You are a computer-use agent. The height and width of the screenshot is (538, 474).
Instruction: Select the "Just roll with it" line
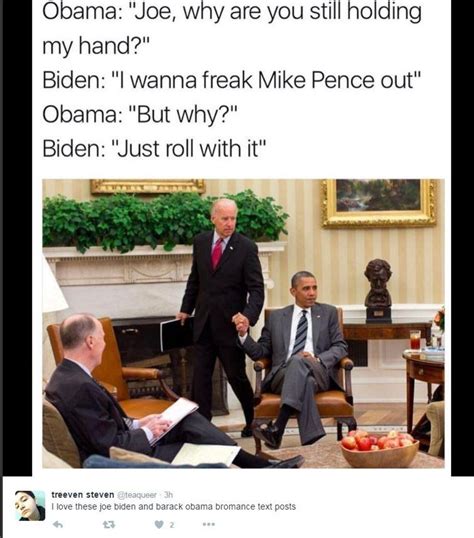coord(154,149)
